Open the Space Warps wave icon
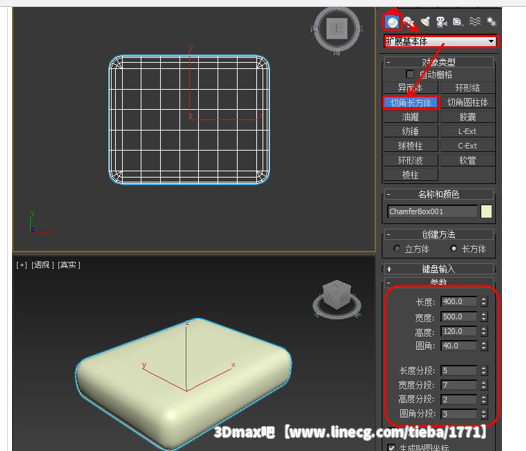The width and height of the screenshot is (526, 451). click(475, 22)
